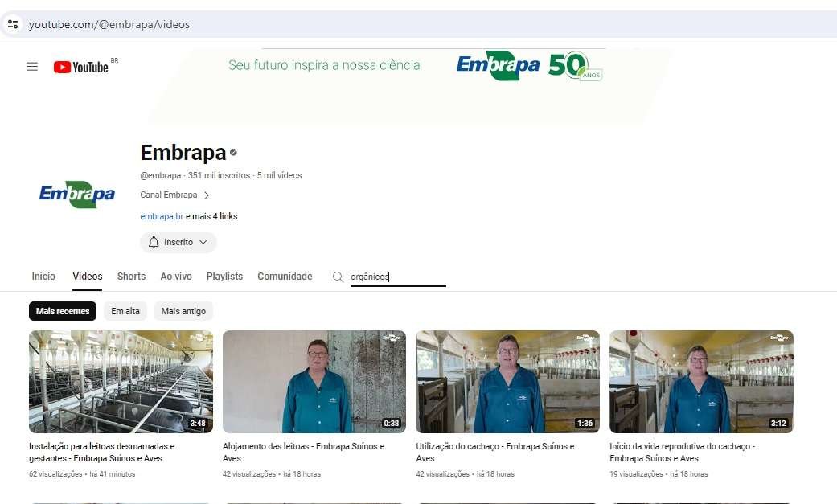Go to the Início tab

tap(43, 277)
